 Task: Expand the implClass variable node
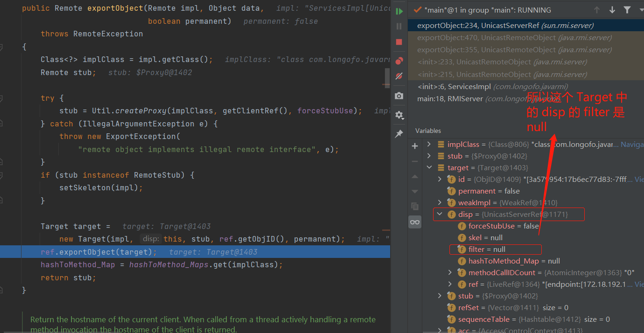429,145
